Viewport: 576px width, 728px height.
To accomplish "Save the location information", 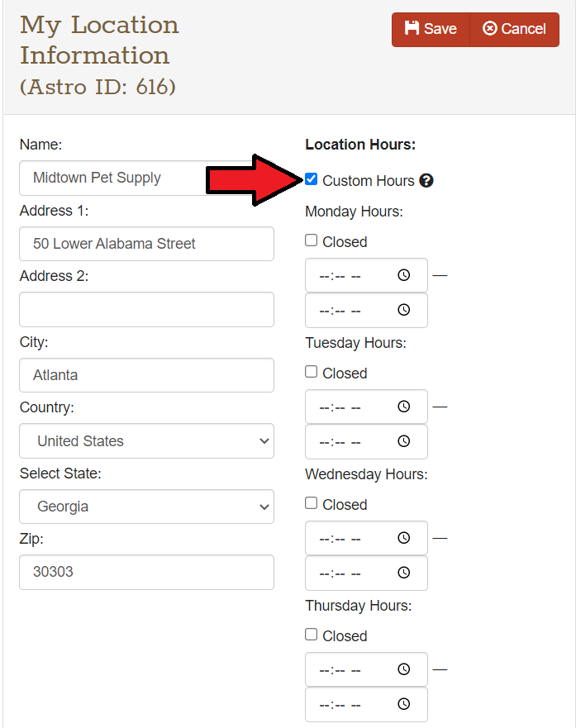I will [x=431, y=29].
